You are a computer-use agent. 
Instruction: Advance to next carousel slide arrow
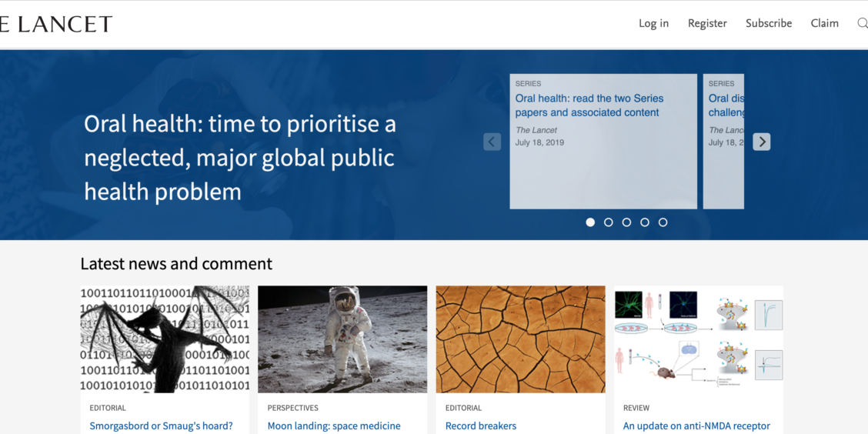click(762, 142)
